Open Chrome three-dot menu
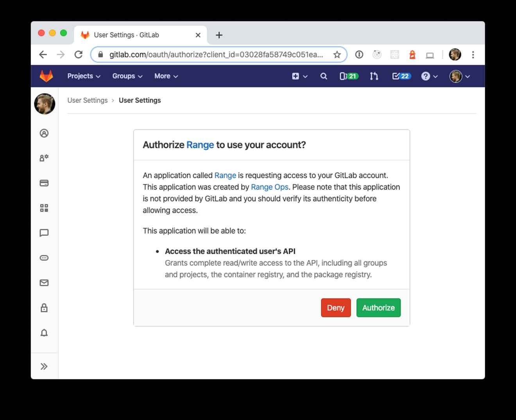Image resolution: width=516 pixels, height=420 pixels. tap(473, 55)
